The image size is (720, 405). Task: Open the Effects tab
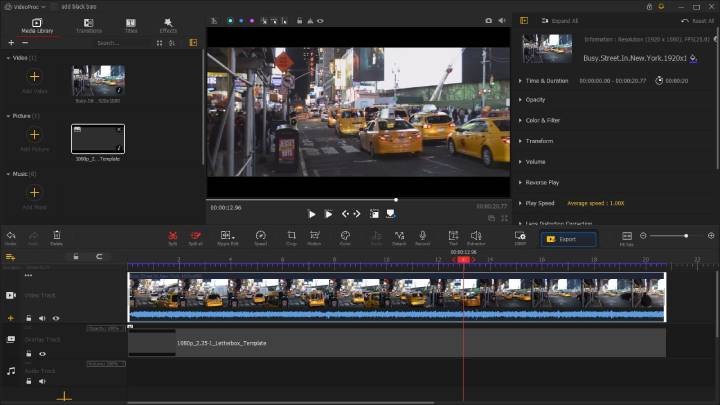(168, 25)
